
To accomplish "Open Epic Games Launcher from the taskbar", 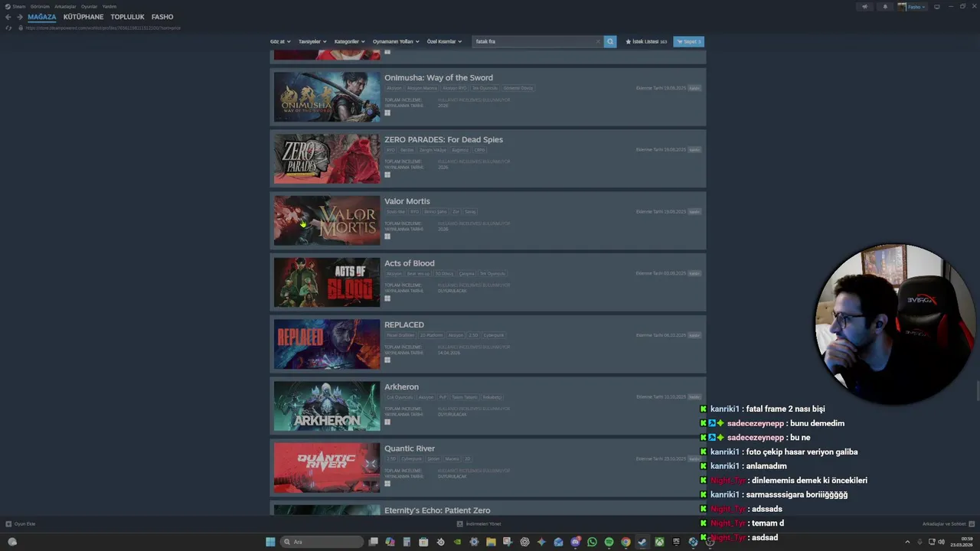I will tap(676, 542).
